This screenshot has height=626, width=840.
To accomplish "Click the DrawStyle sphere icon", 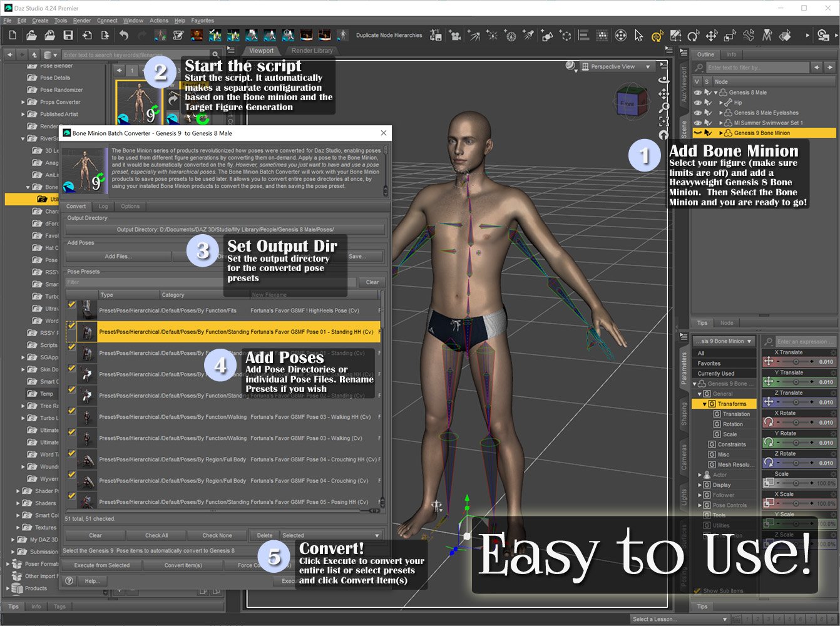I will click(571, 66).
